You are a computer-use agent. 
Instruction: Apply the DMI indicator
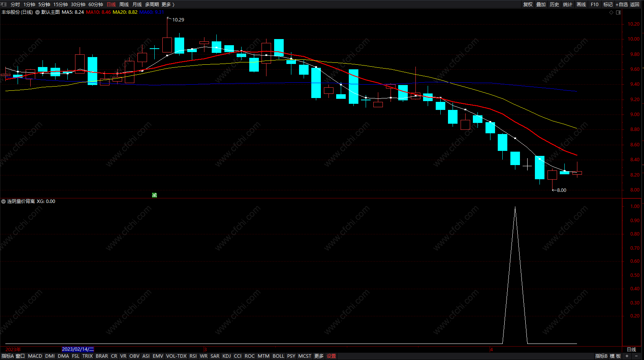[50, 356]
